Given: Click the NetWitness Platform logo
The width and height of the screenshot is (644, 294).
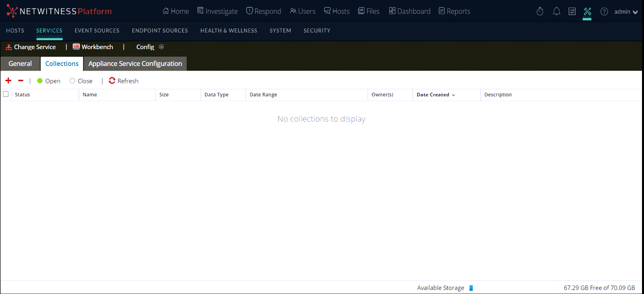Looking at the screenshot, I should 59,11.
